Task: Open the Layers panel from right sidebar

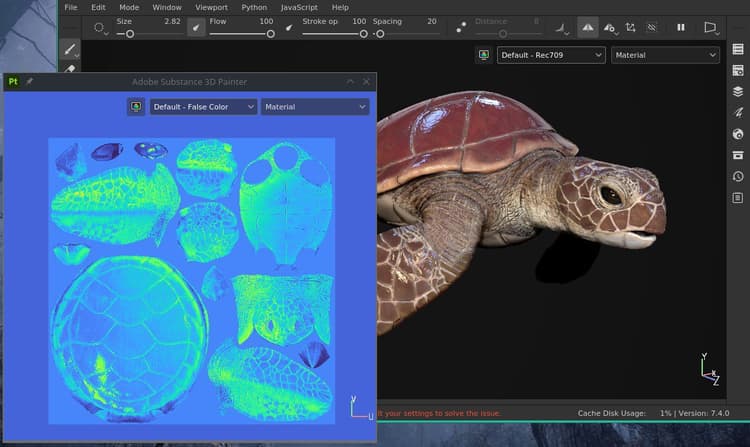Action: click(x=738, y=91)
